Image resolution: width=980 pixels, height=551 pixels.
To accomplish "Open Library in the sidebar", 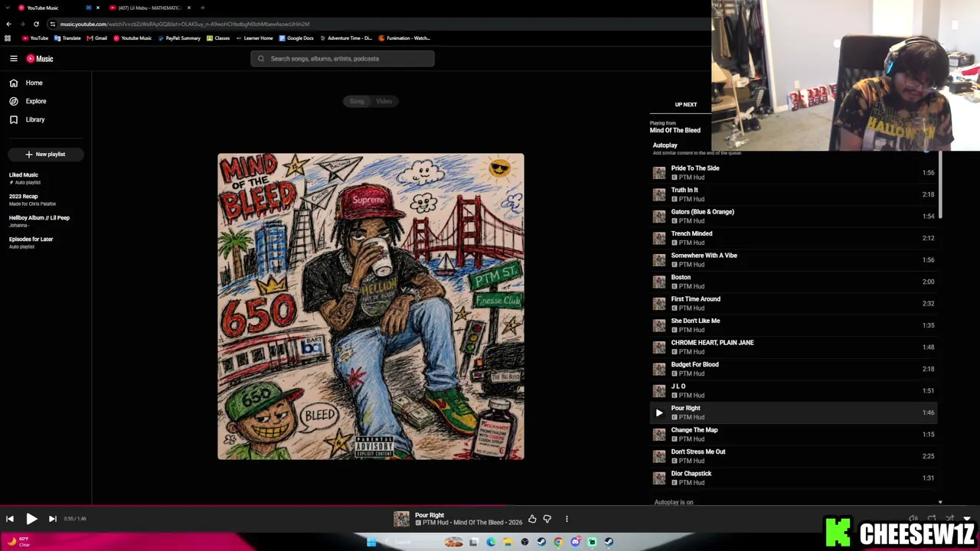I will [x=28, y=119].
